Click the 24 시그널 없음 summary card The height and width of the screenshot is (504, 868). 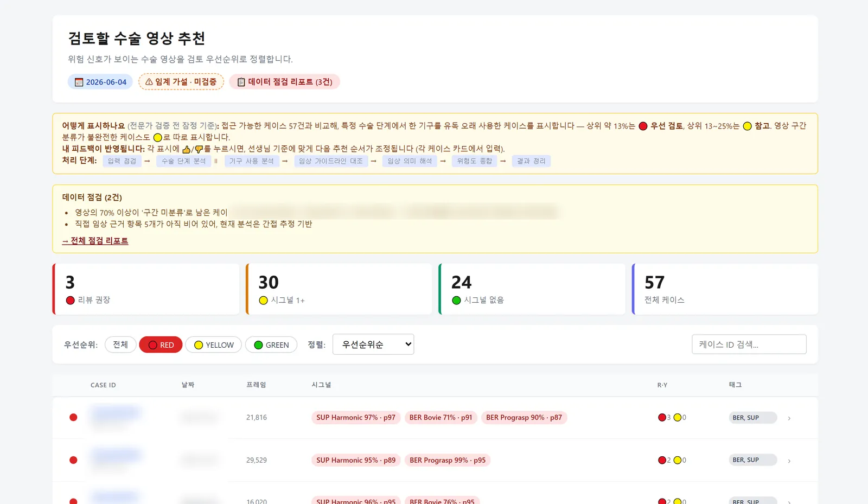point(532,289)
